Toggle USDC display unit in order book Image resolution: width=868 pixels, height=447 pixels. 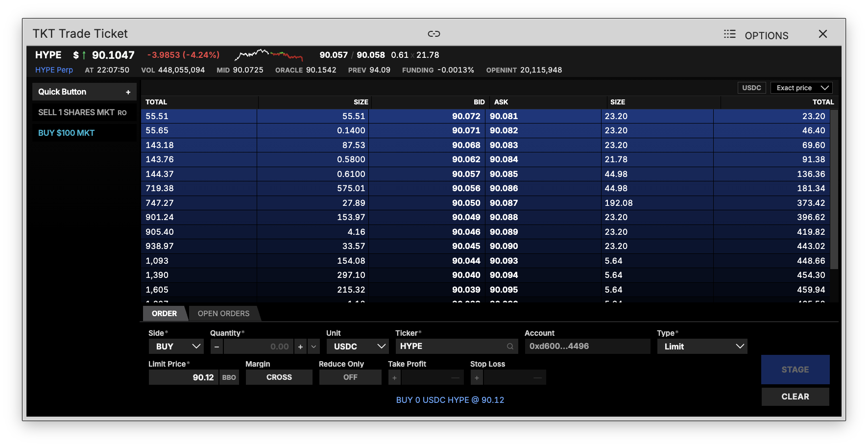(x=751, y=88)
